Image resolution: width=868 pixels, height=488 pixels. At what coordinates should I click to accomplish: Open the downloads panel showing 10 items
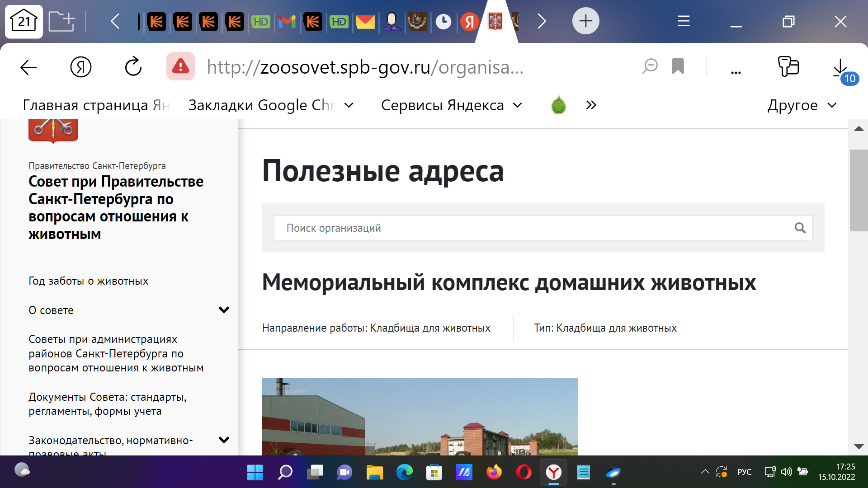tap(840, 67)
